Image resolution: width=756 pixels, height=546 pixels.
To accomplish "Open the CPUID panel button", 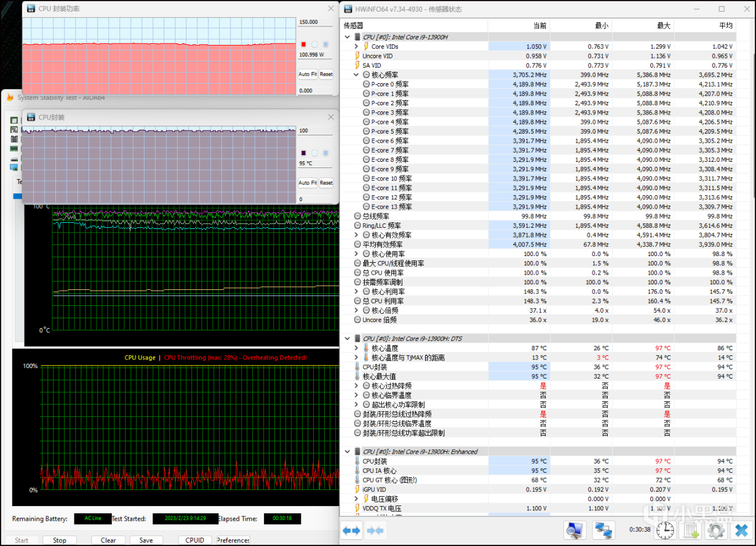I will pyautogui.click(x=194, y=540).
